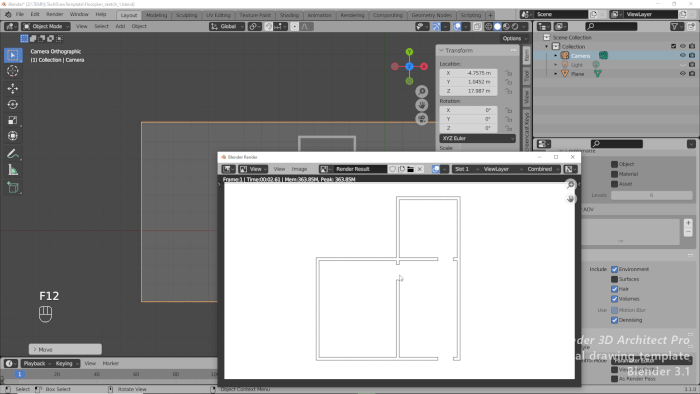Open the ViewLayer dropdown in Render window
The image size is (700, 394).
coord(502,169)
